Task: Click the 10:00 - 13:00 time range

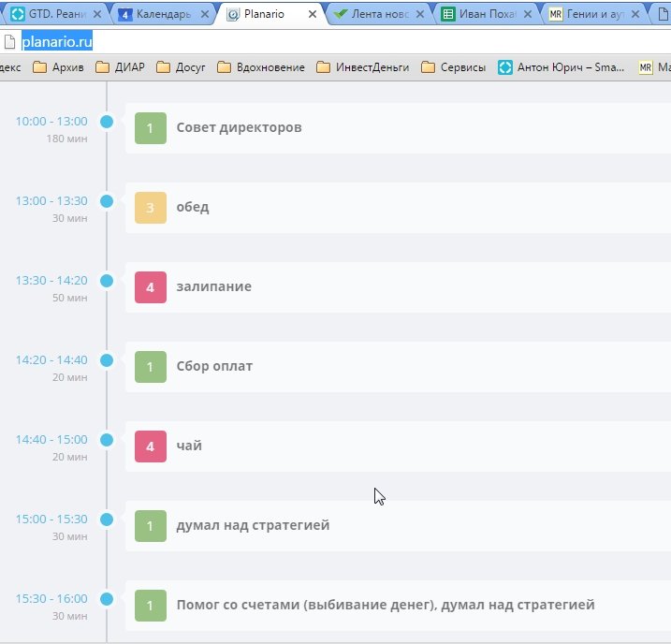Action: click(x=51, y=122)
